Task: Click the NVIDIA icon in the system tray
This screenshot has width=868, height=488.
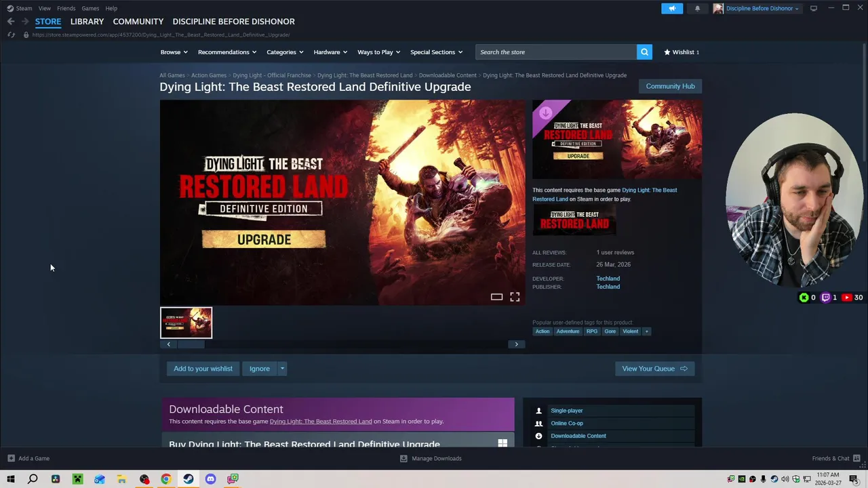Action: click(742, 479)
